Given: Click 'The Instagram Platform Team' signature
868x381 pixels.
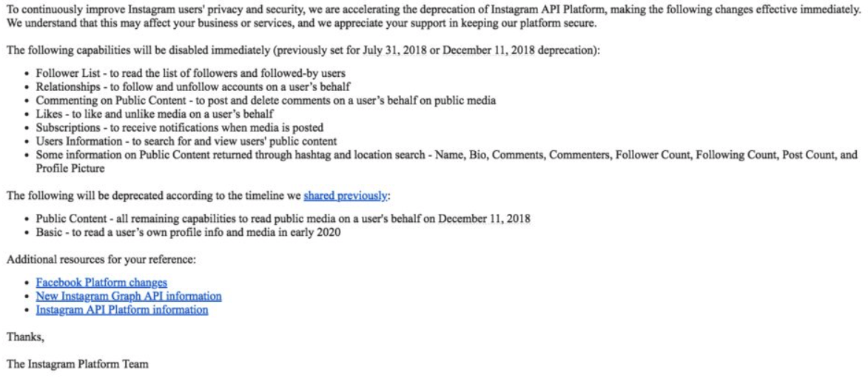Looking at the screenshot, I should pyautogui.click(x=78, y=364).
